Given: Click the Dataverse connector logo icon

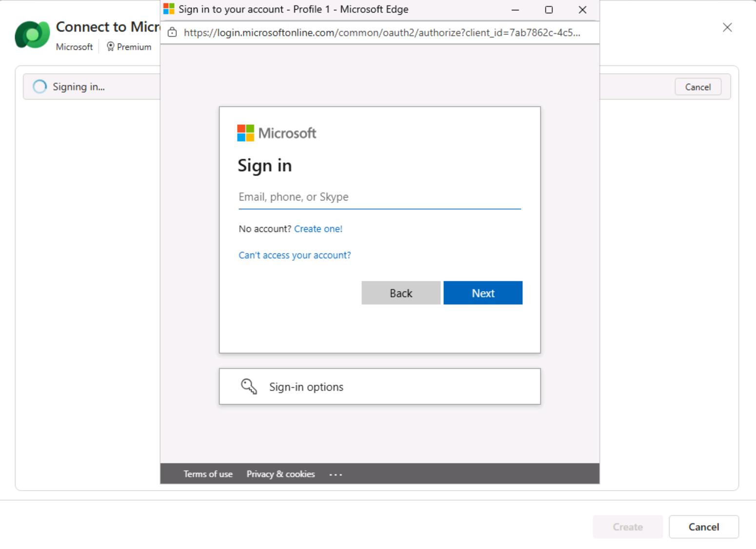Looking at the screenshot, I should click(32, 35).
